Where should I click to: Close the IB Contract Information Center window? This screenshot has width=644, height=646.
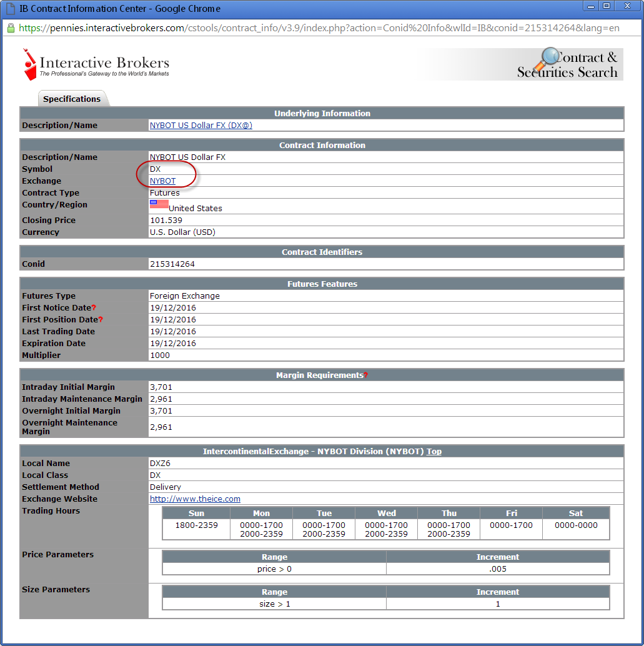coord(628,6)
